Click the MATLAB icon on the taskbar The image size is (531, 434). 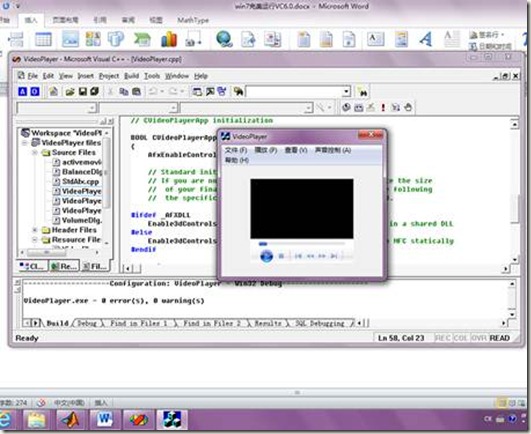70,419
